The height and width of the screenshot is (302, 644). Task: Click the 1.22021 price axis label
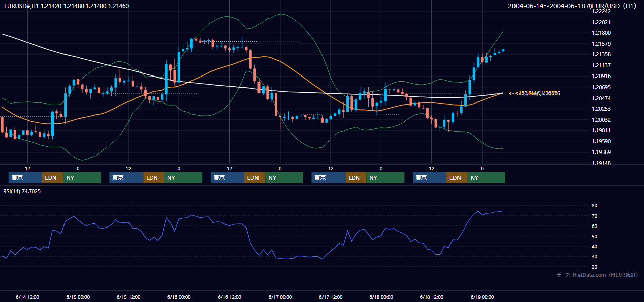pyautogui.click(x=601, y=22)
